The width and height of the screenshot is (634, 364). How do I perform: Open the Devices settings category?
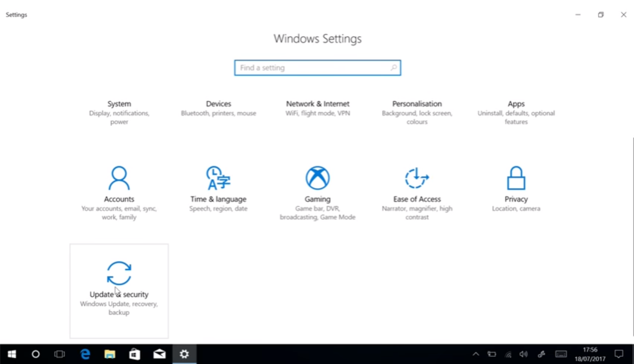tap(218, 109)
